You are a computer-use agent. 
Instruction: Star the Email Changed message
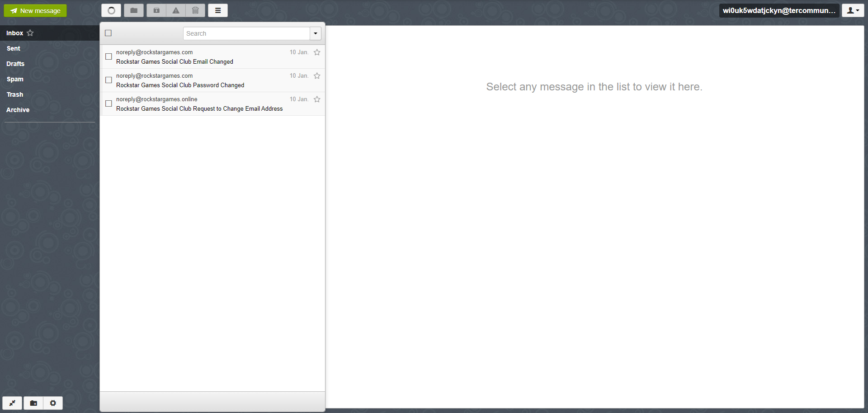317,52
